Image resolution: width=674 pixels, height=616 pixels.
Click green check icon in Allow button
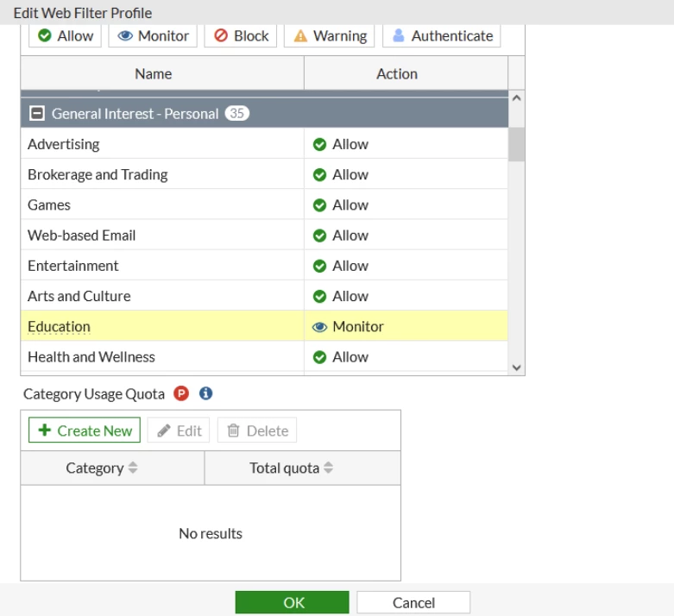point(44,35)
